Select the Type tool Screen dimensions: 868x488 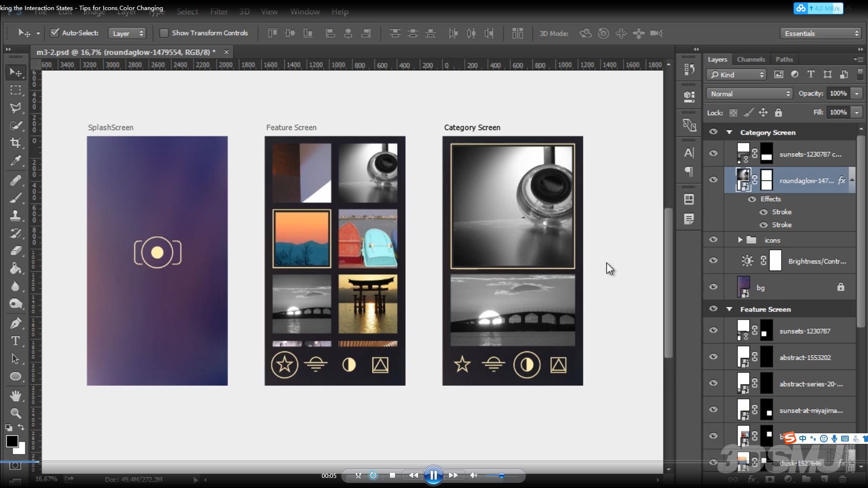point(16,341)
